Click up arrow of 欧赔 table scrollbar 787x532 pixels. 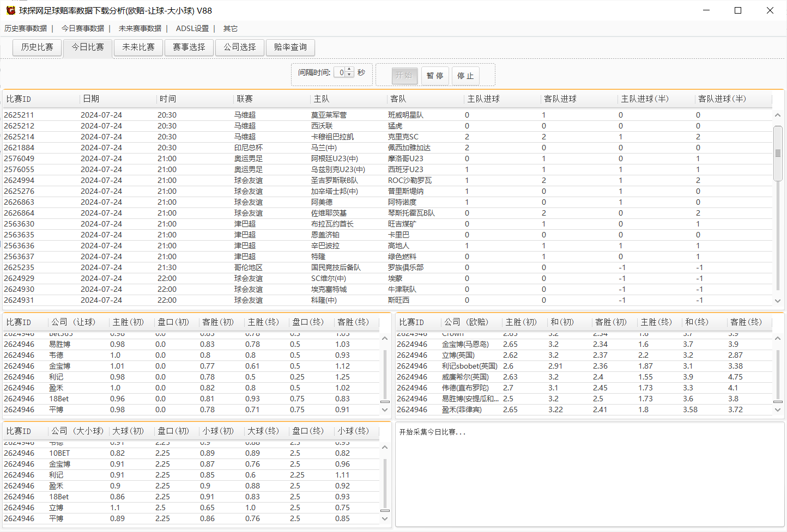(x=778, y=338)
